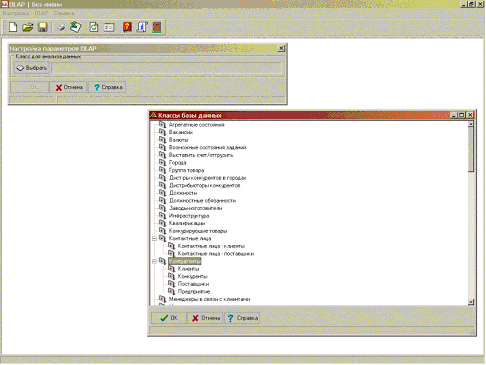
Task: Open the Настройка menu
Action: [x=16, y=13]
